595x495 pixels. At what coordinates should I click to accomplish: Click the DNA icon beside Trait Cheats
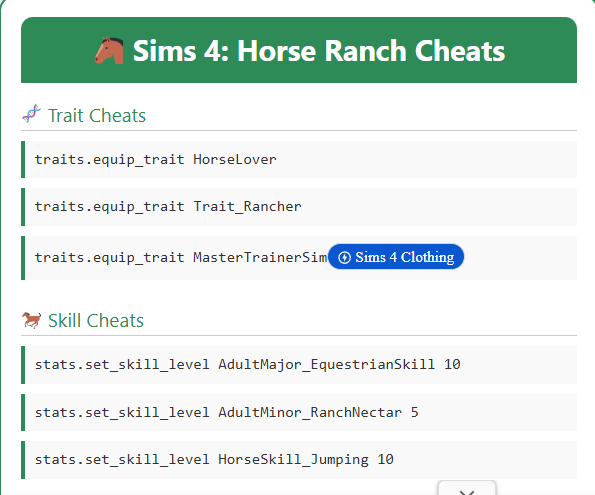tap(31, 114)
